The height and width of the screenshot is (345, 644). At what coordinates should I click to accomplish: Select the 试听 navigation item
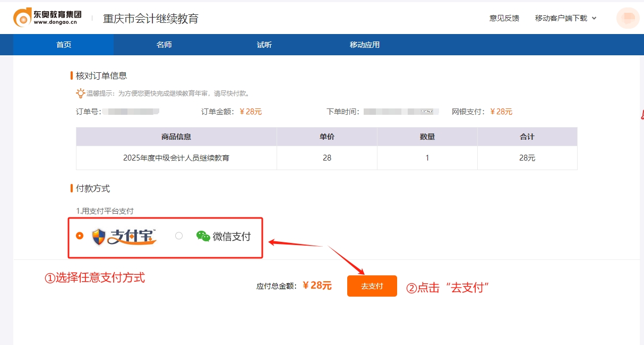click(x=264, y=45)
